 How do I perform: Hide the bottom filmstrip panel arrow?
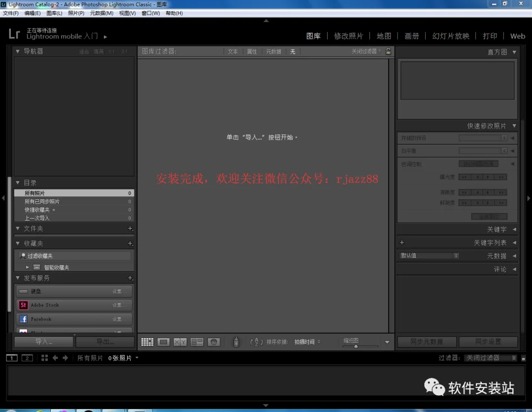266,405
